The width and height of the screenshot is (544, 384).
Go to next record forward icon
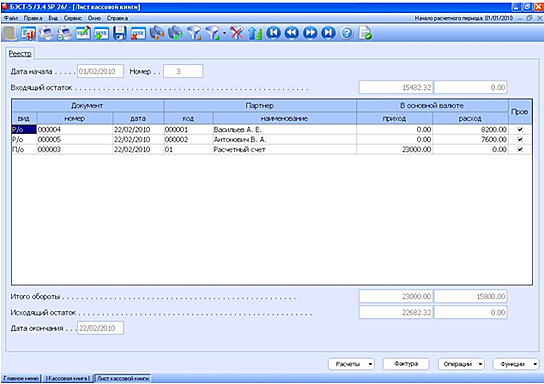point(310,33)
